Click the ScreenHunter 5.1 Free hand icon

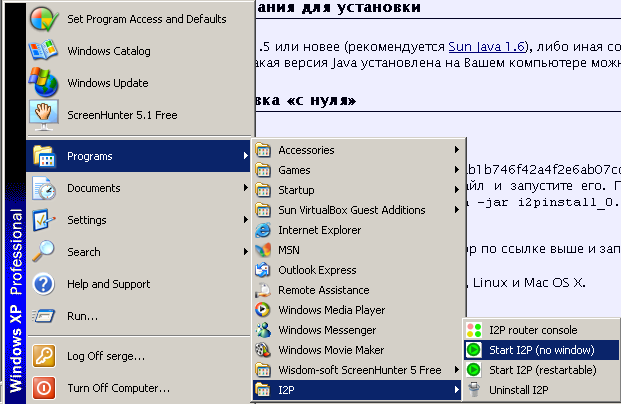[44, 115]
